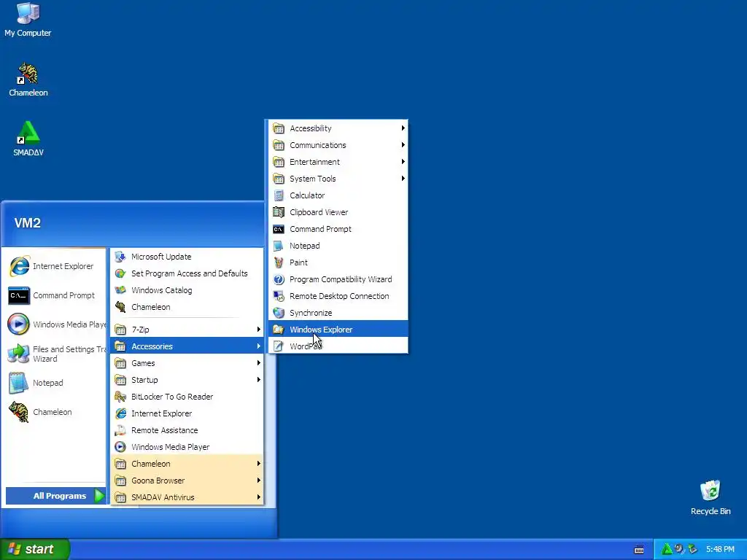Select Windows Explorer in Accessories menu
The height and width of the screenshot is (560, 747).
pyautogui.click(x=338, y=330)
